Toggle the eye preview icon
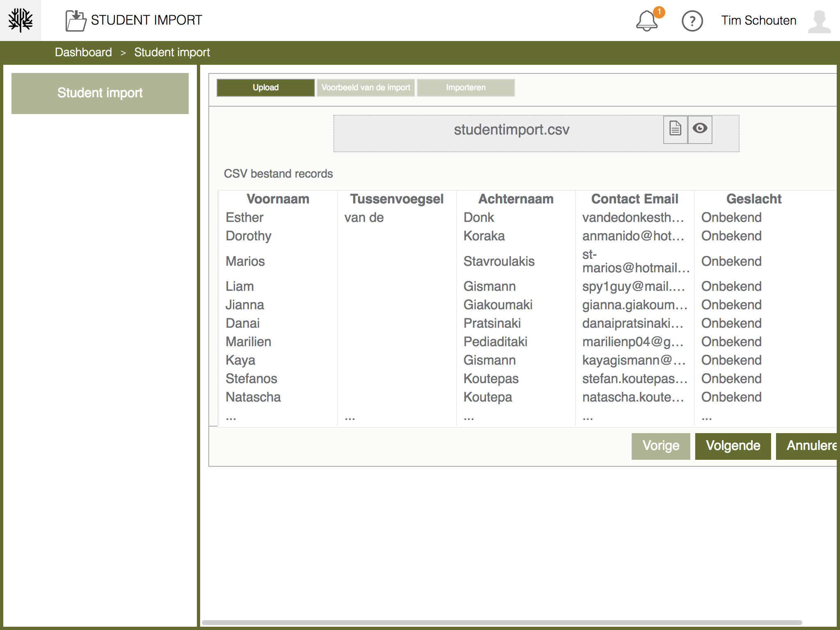 [700, 129]
